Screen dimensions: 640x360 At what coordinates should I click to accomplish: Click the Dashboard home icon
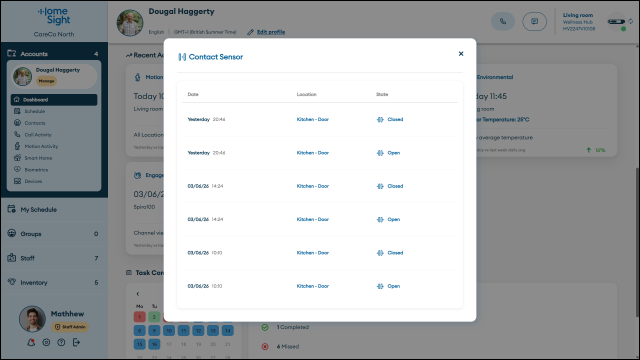pos(17,99)
